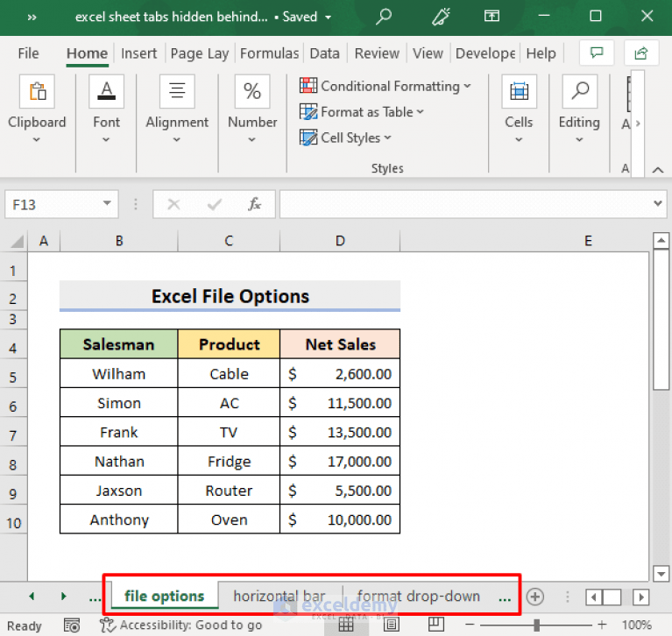Switch to the Formulas tab
The width and height of the screenshot is (672, 636).
pos(269,53)
